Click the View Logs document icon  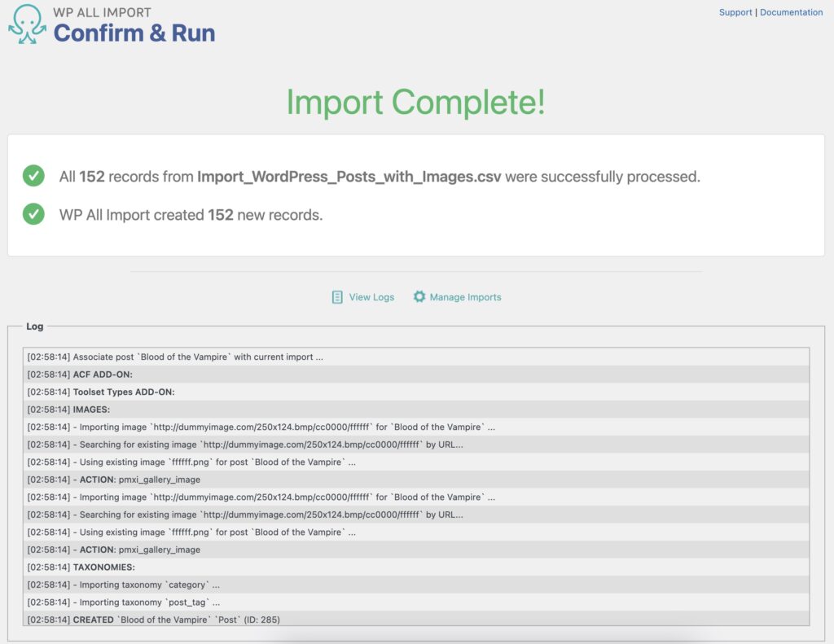(336, 297)
